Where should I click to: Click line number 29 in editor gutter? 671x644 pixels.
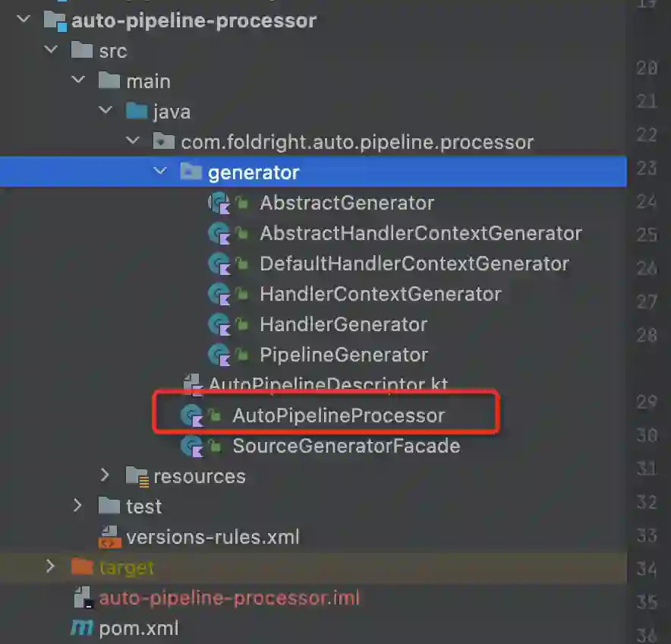pyautogui.click(x=646, y=402)
